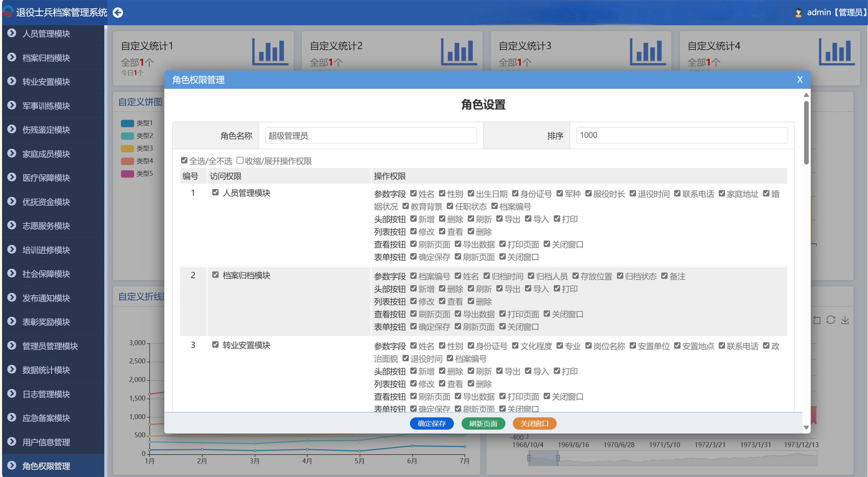Viewport: 868px width, 477px height.
Task: Toggle the 全选/全不选 checkbox
Action: tap(184, 160)
